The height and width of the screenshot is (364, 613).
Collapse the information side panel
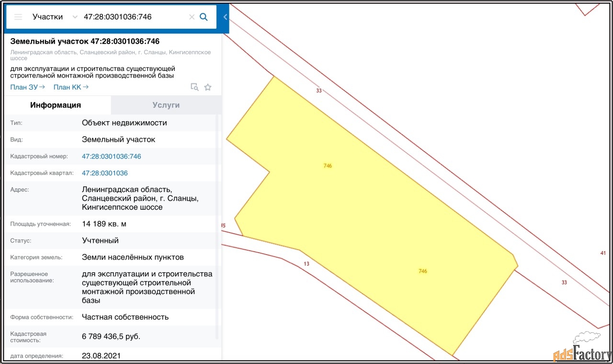point(225,17)
